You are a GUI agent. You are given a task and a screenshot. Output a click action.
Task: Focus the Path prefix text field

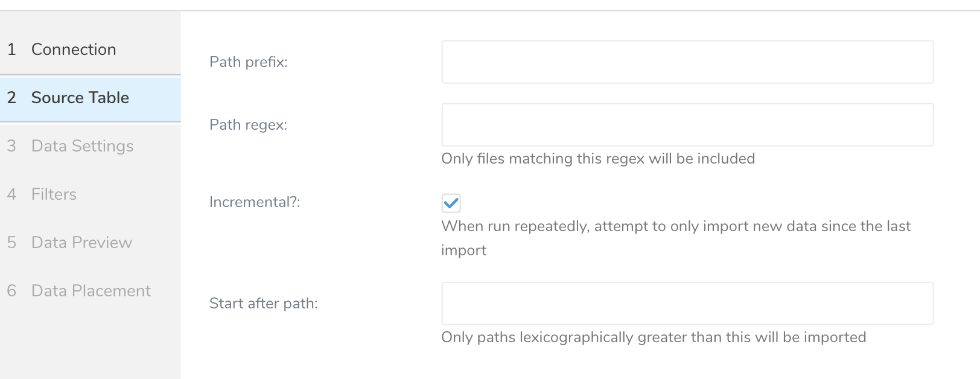tap(687, 62)
